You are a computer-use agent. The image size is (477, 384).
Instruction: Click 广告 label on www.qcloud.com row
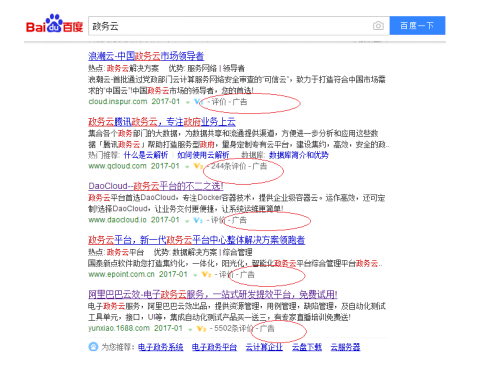(260, 166)
